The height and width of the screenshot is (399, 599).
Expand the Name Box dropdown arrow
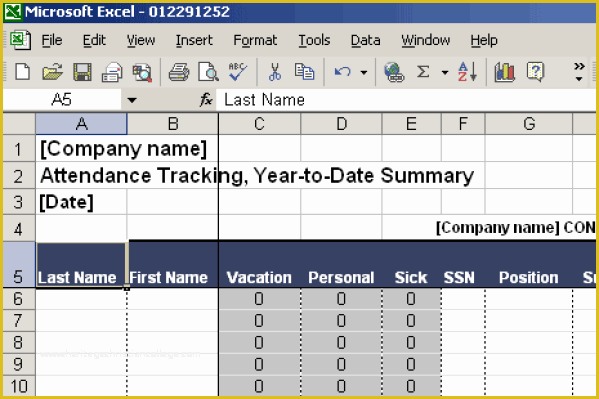[132, 100]
